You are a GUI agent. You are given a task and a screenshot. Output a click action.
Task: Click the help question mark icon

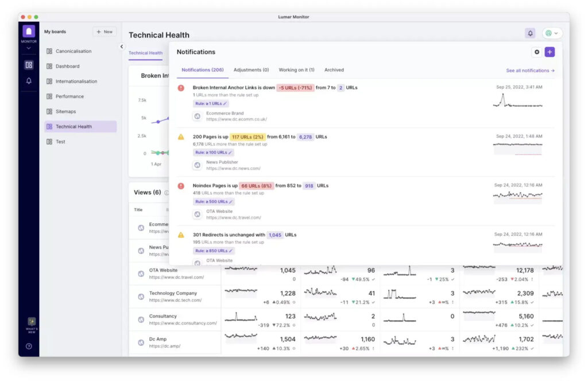[29, 346]
